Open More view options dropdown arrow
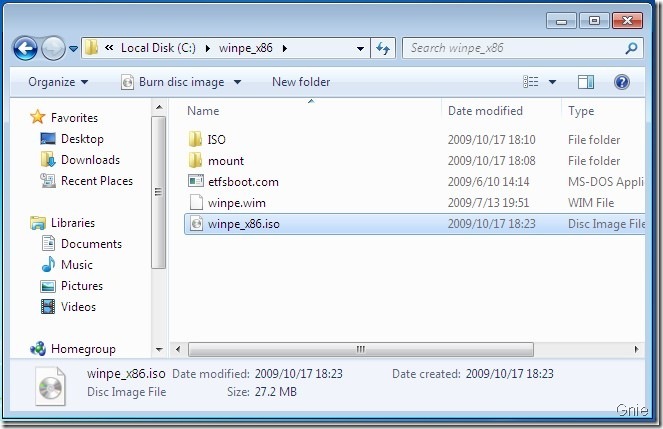Image resolution: width=663 pixels, height=429 pixels. (553, 82)
